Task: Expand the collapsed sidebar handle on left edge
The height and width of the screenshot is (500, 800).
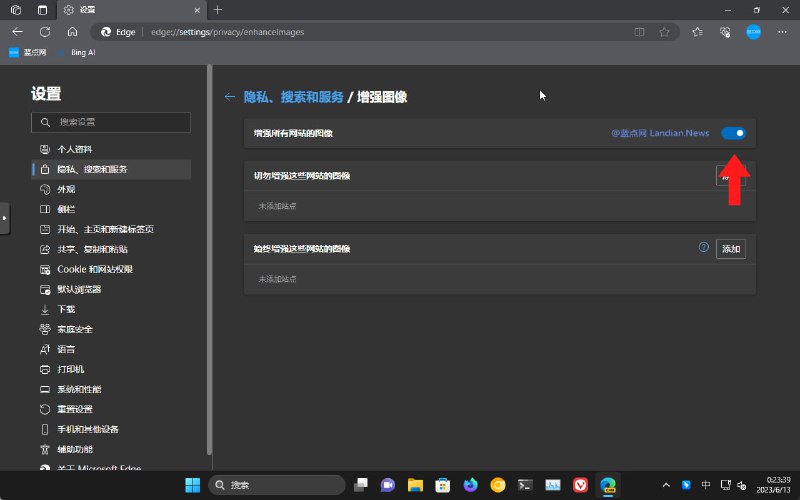Action: pyautogui.click(x=5, y=218)
